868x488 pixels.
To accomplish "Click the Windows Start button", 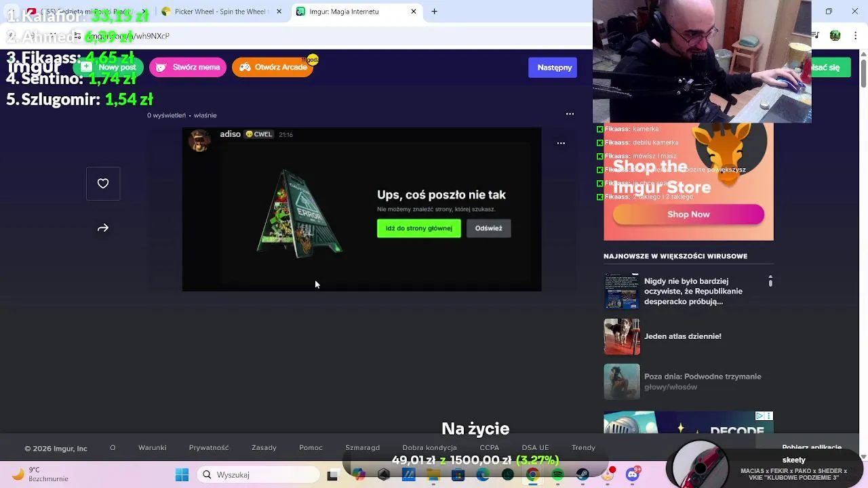I will pos(182,475).
